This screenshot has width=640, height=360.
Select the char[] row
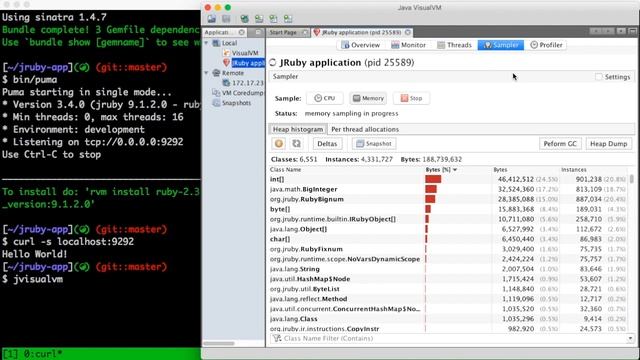coord(448,239)
